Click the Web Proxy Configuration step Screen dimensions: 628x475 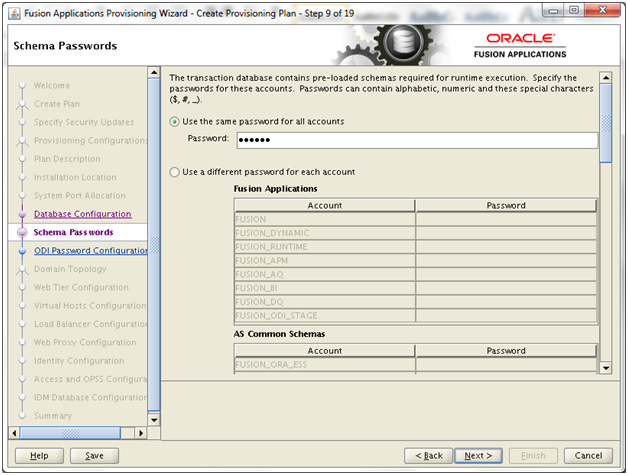[85, 342]
